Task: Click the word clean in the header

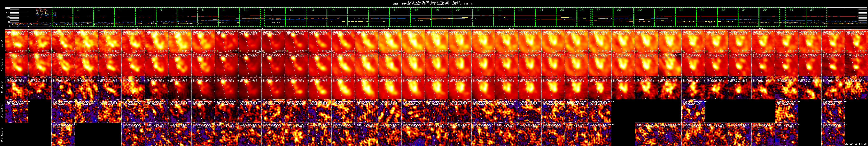Action: tap(396, 4)
